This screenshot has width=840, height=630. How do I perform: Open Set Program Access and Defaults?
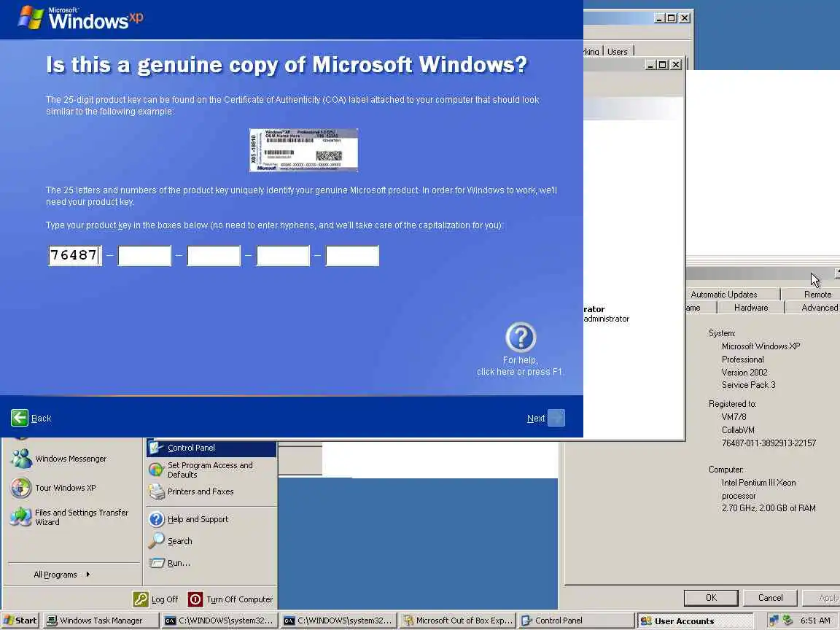[x=211, y=470]
